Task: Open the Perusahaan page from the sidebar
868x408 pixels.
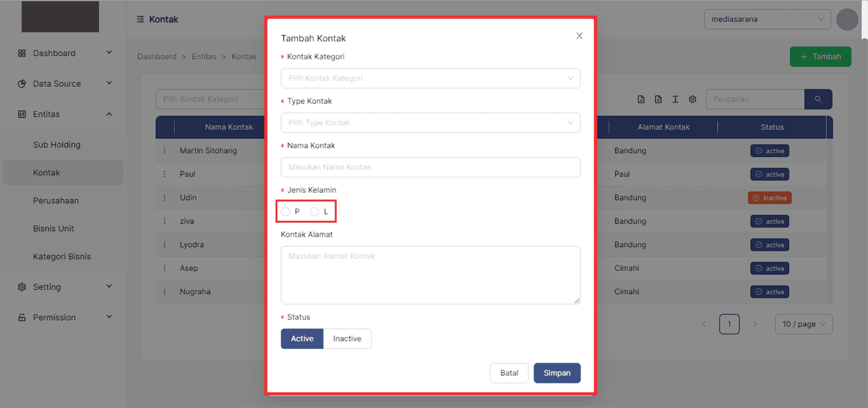Action: tap(56, 200)
